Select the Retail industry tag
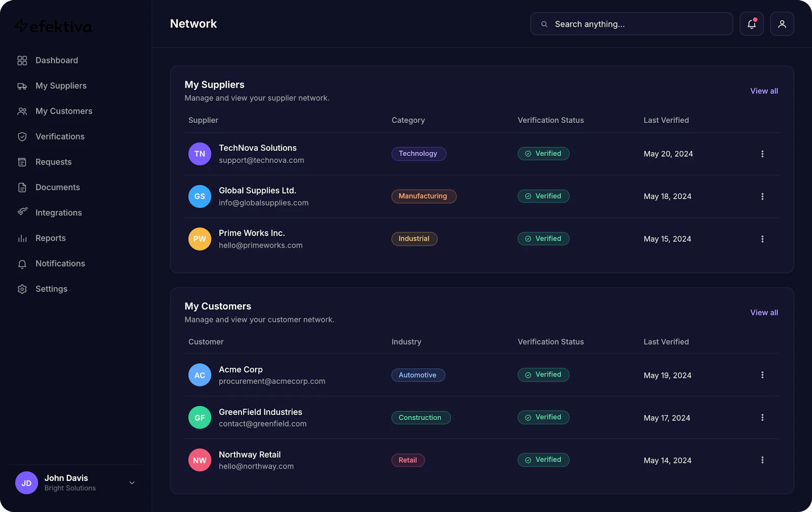 tap(408, 460)
